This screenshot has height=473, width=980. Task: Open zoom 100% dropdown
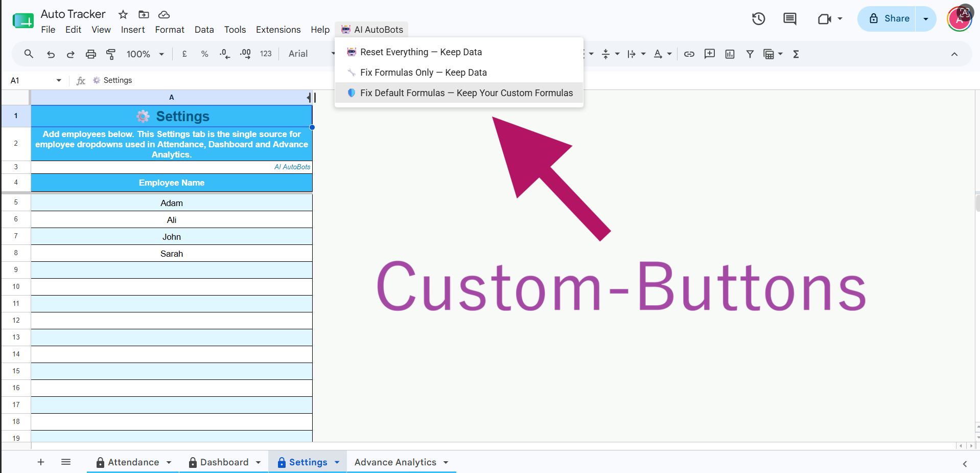[x=145, y=54]
